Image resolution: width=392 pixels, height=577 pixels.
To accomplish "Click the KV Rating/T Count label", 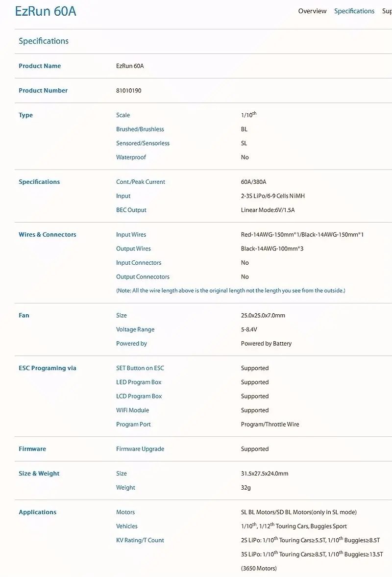I will pos(140,540).
